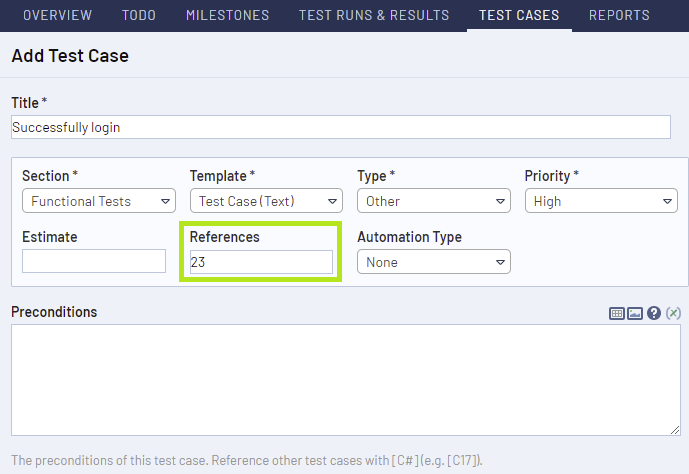Focus the References field containing 23
689x474 pixels.
pos(261,262)
